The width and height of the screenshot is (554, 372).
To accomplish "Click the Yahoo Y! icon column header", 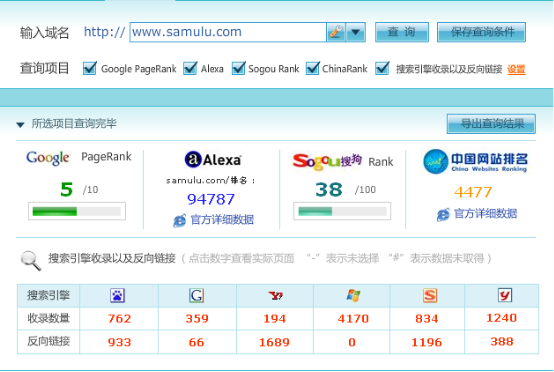I will (x=276, y=295).
